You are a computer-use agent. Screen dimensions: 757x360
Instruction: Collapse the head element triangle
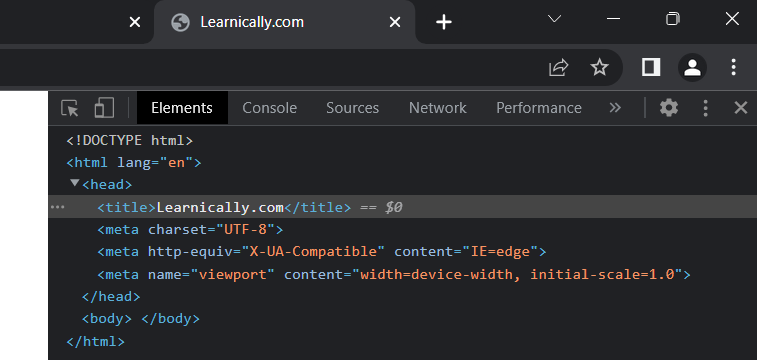[74, 183]
